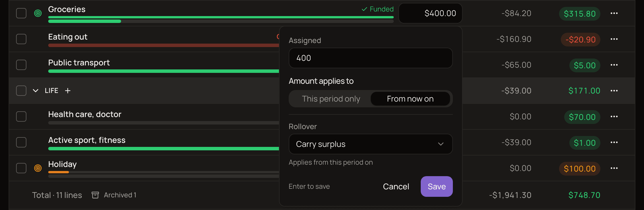Open the more options menu for Groceries
Viewport: 644px width, 210px height.
tap(614, 13)
